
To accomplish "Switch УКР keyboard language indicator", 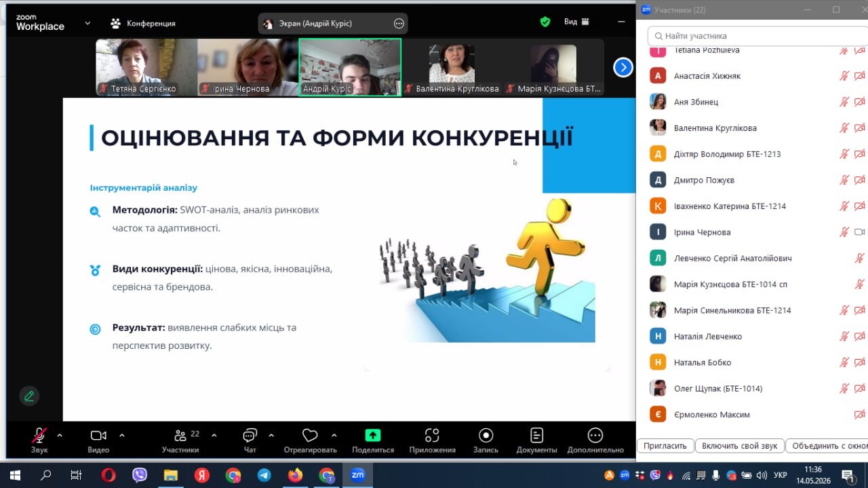I will pos(781,475).
